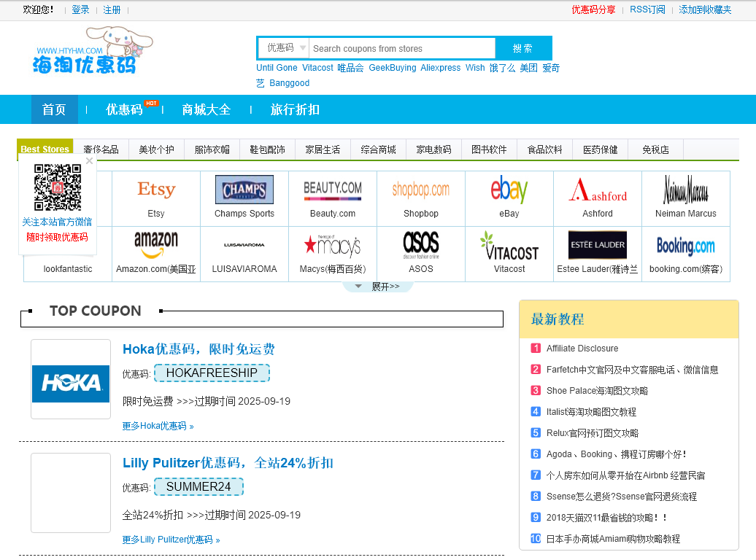Open the lookfantastic store link

point(67,269)
